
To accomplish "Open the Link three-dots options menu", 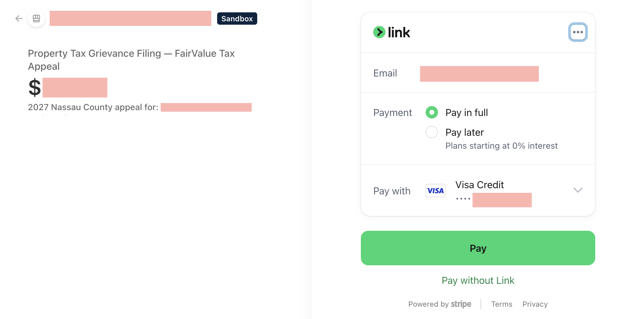I will [578, 32].
